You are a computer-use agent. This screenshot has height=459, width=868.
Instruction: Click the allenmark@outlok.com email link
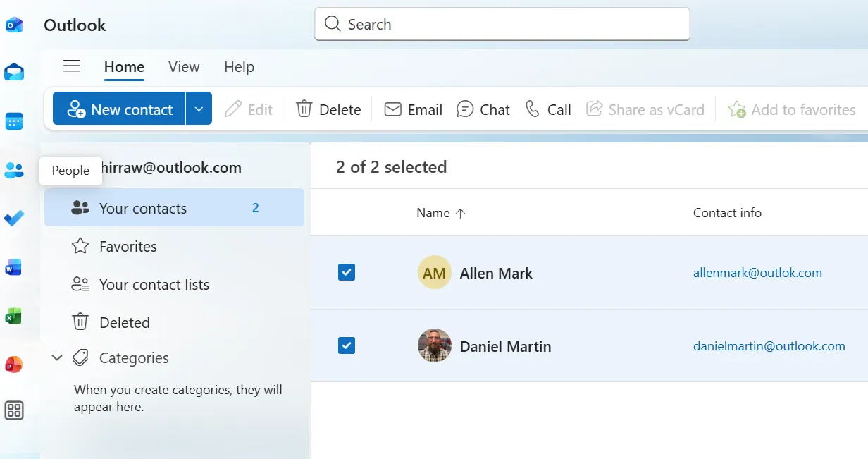tap(757, 273)
